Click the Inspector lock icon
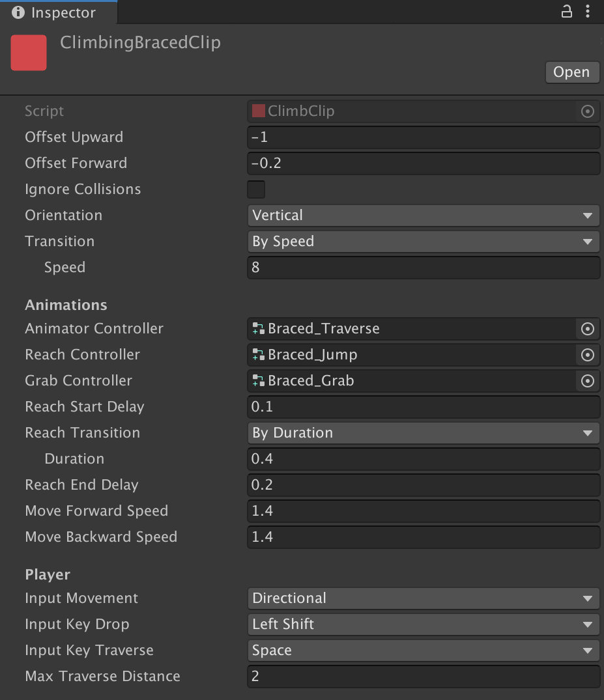604x700 pixels. [566, 12]
